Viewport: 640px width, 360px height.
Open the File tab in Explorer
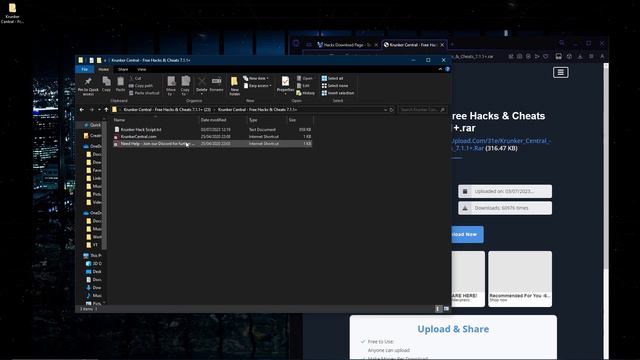coord(84,69)
